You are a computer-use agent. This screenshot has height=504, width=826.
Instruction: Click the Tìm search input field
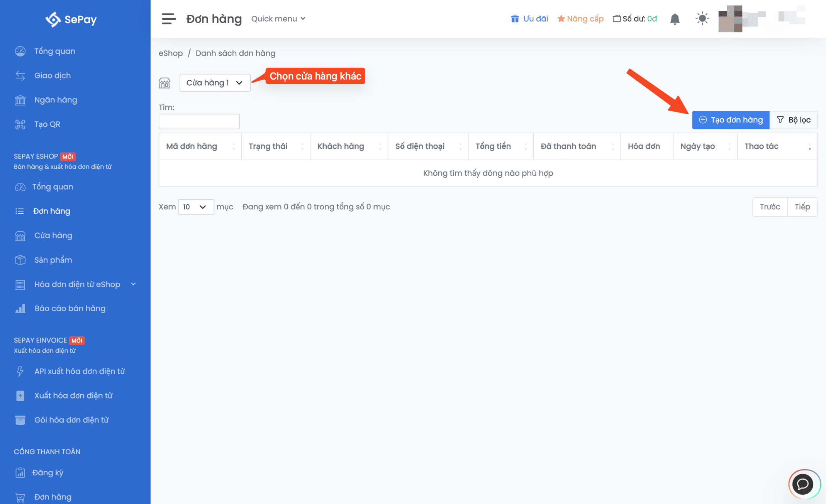point(199,122)
